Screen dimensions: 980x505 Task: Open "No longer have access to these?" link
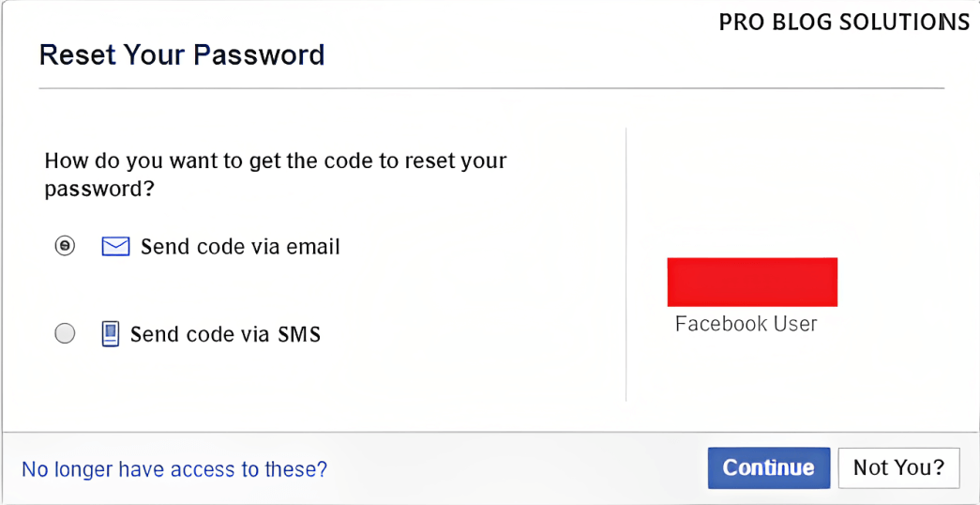[174, 468]
